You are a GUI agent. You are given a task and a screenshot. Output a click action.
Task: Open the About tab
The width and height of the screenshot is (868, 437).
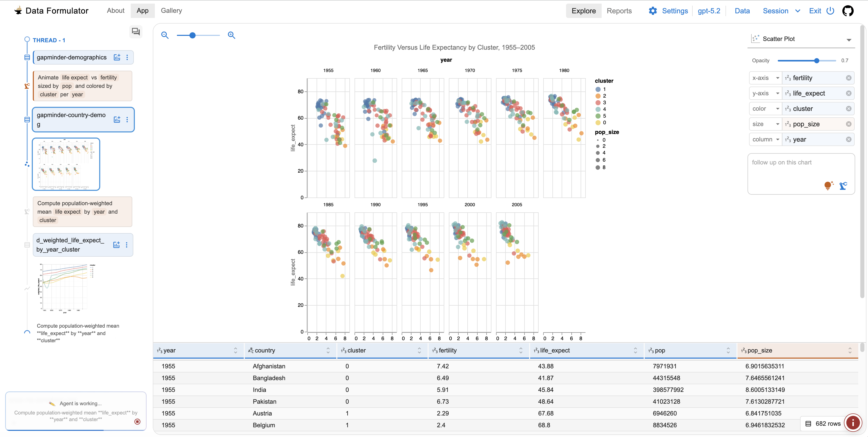click(116, 11)
